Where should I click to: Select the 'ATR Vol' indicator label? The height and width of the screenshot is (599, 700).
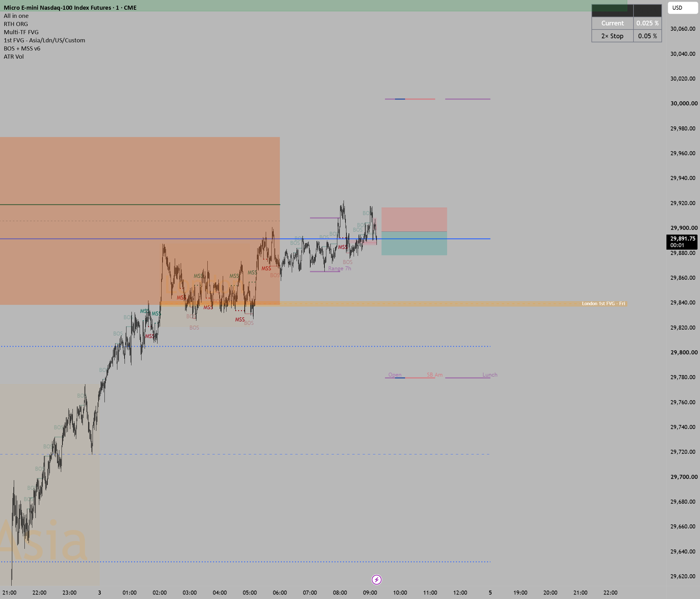[14, 56]
